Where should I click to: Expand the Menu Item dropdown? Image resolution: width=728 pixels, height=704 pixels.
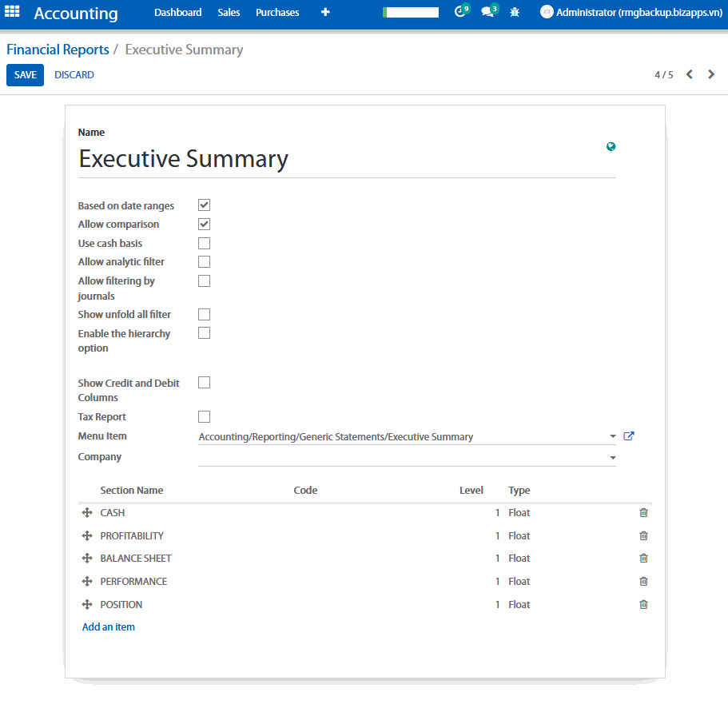[x=613, y=437]
